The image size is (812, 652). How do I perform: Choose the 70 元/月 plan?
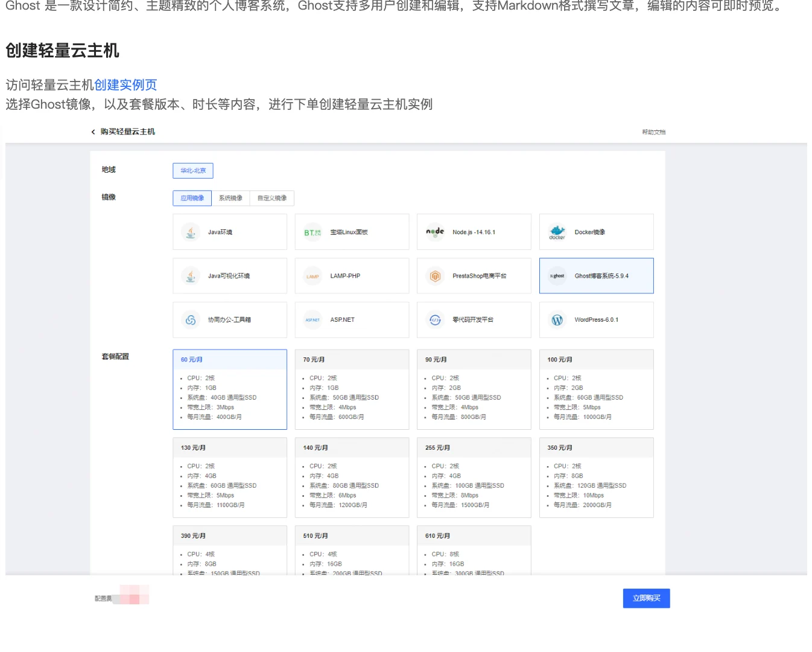[352, 389]
